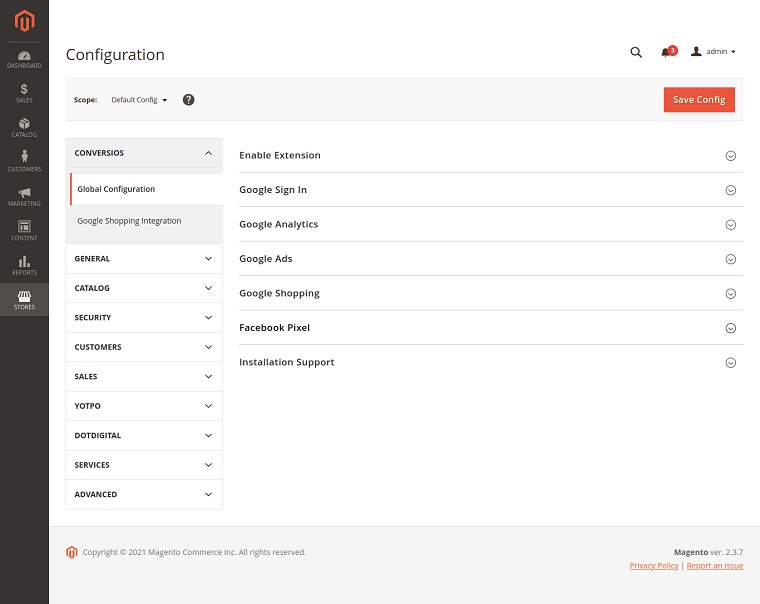Image resolution: width=760 pixels, height=604 pixels.
Task: Select Google Shopping Integration tab
Action: click(x=129, y=221)
